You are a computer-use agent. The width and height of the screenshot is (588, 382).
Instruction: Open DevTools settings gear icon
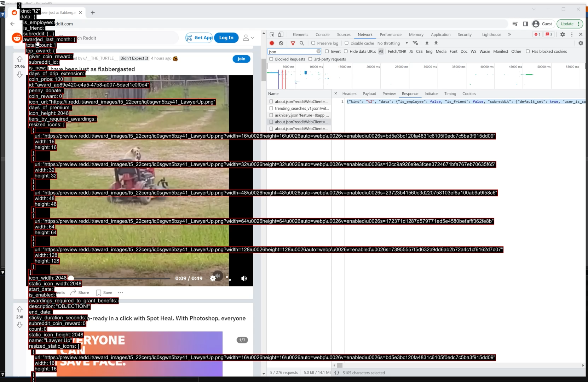pyautogui.click(x=563, y=35)
